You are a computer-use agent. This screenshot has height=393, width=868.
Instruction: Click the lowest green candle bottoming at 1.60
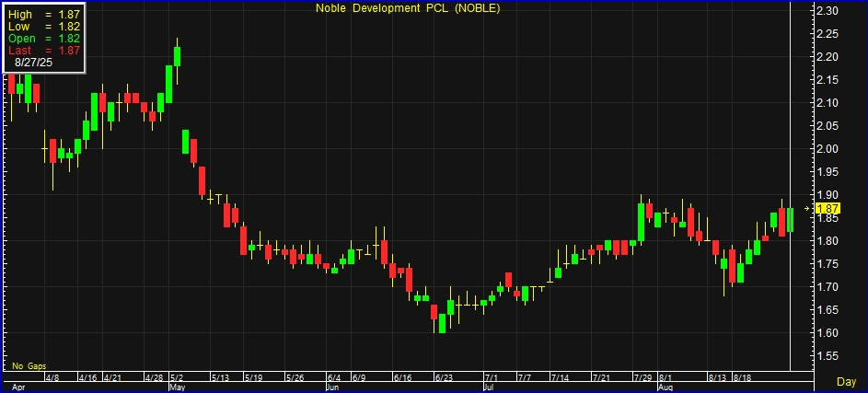[x=443, y=323]
